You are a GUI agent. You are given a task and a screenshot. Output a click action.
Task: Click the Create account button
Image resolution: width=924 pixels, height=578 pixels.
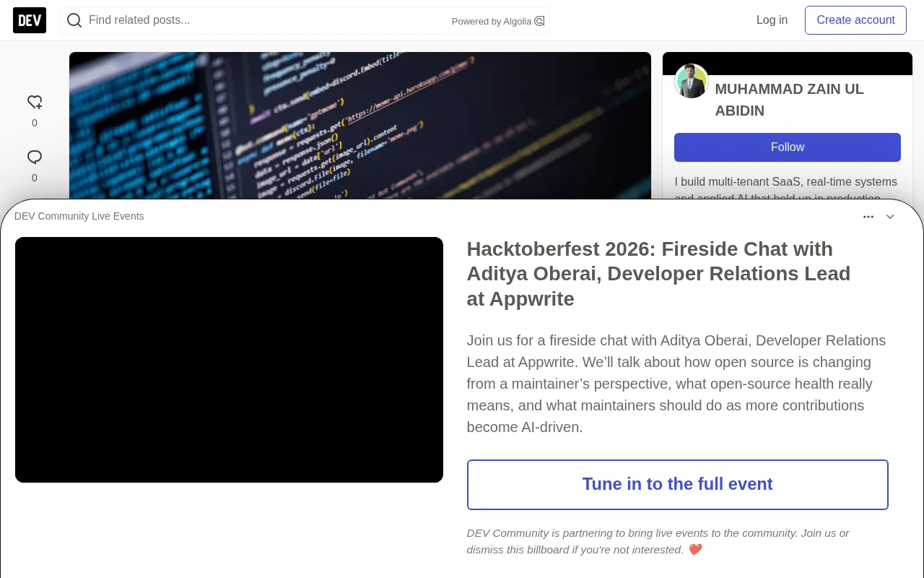click(855, 20)
